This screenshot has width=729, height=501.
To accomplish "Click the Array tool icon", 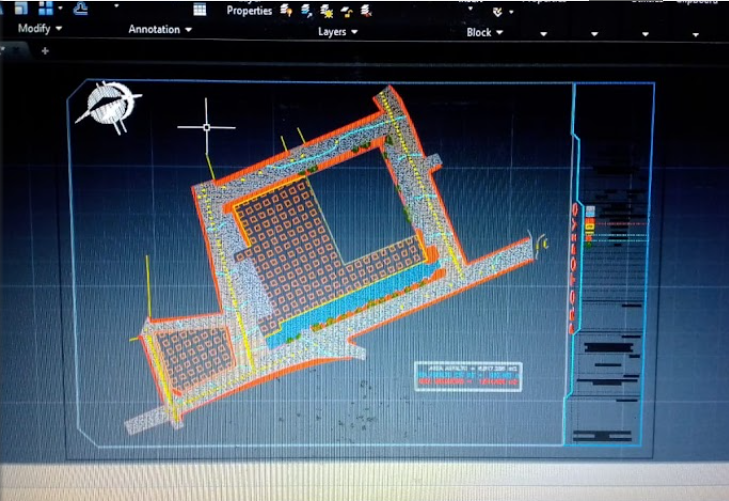I will click(x=45, y=8).
